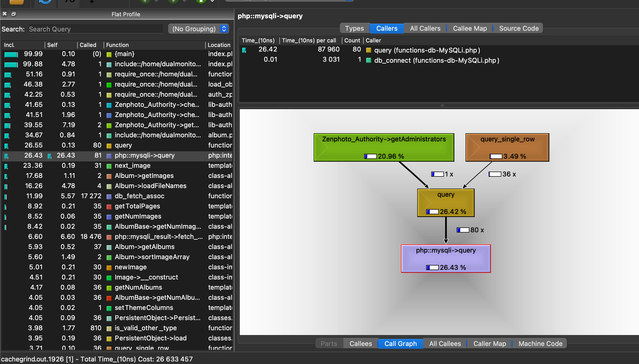Select the php::mysqli->query graph node

(x=446, y=258)
